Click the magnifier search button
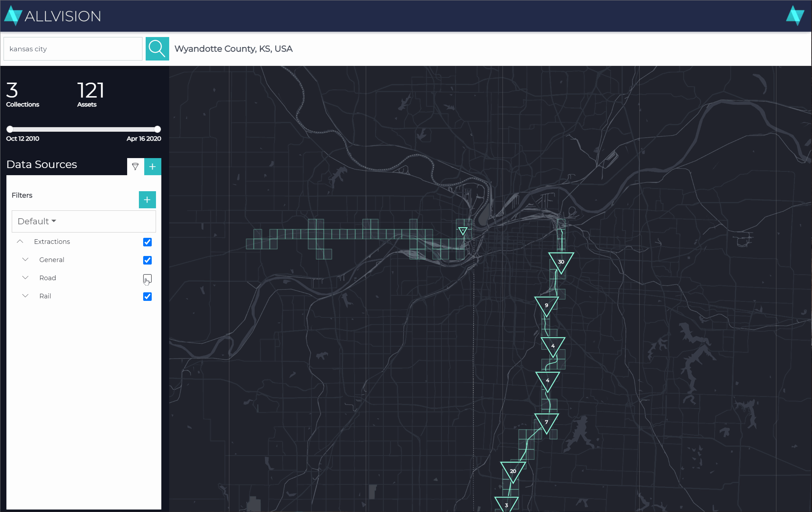812x512 pixels. point(157,49)
